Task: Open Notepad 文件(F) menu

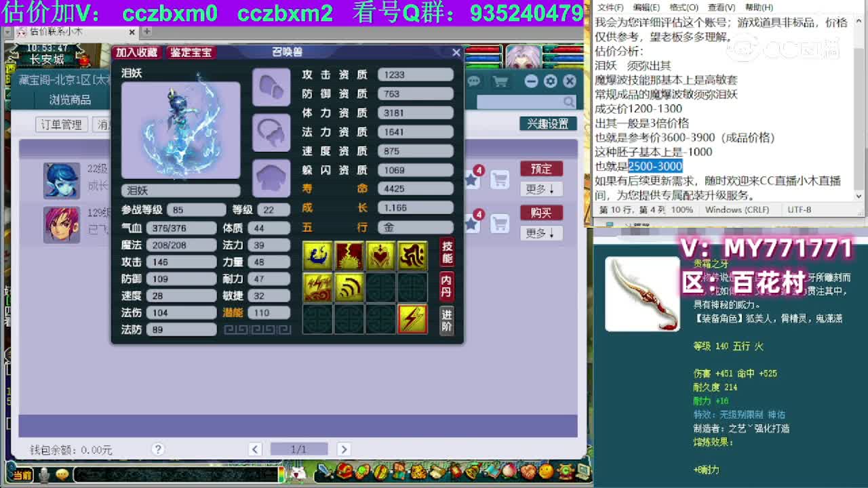Action: 610,7
